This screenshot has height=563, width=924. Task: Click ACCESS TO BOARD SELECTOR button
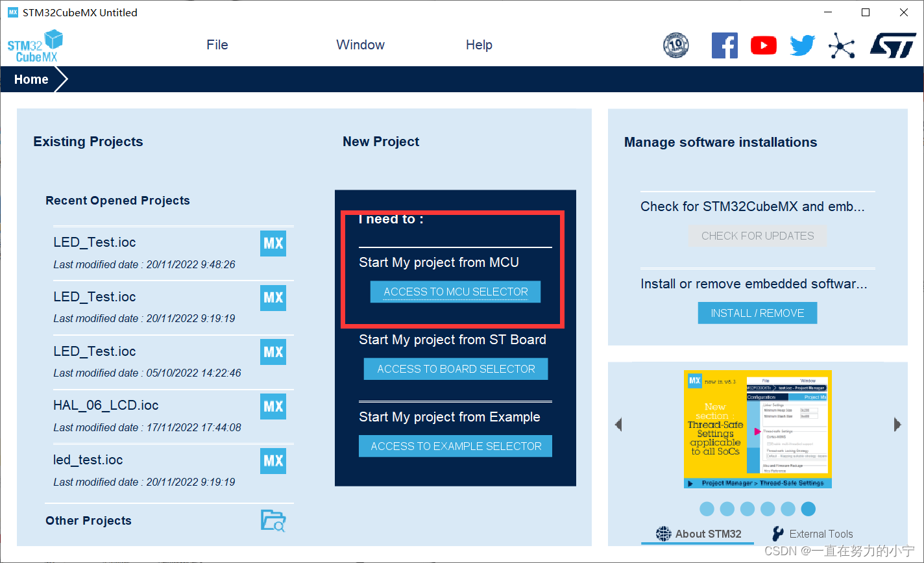[x=456, y=369]
